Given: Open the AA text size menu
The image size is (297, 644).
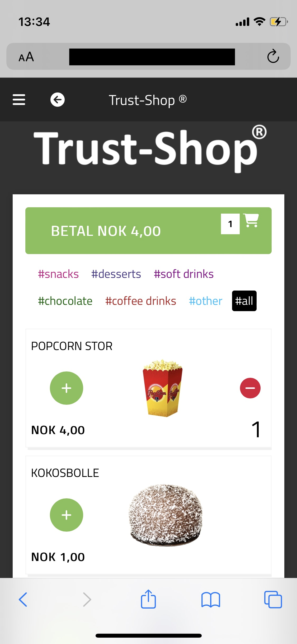Looking at the screenshot, I should pos(26,57).
